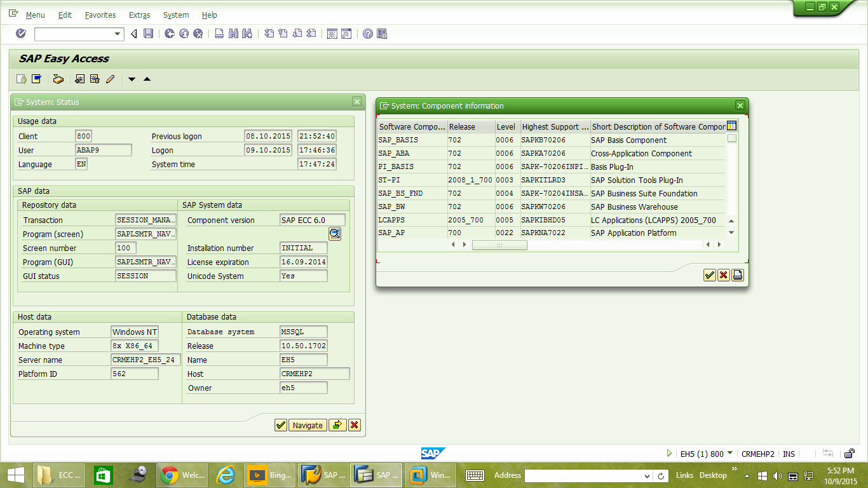This screenshot has height=488, width=868.
Task: Click the Add to Favorites icon
Action: coord(79,79)
